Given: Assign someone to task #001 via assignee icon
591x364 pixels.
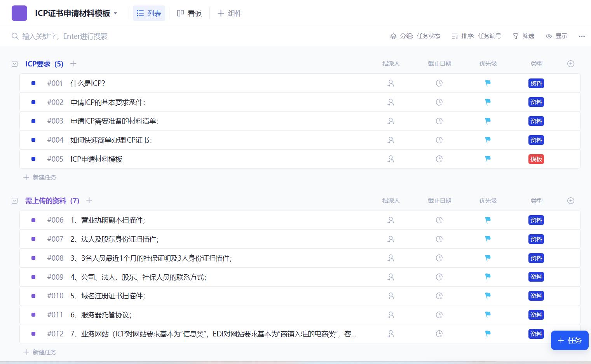Looking at the screenshot, I should pyautogui.click(x=391, y=83).
